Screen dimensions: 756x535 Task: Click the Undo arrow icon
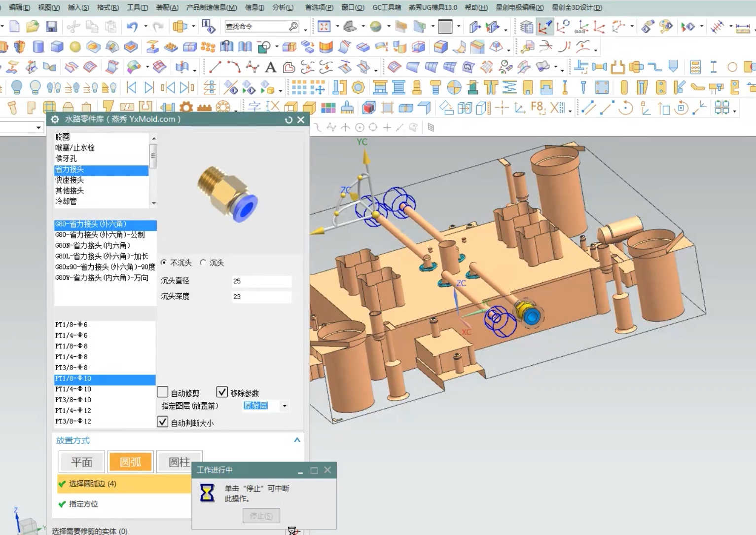click(x=132, y=27)
